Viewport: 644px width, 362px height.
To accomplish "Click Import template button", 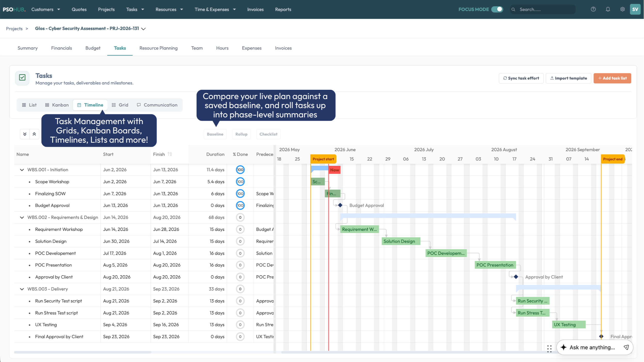I will tap(568, 78).
